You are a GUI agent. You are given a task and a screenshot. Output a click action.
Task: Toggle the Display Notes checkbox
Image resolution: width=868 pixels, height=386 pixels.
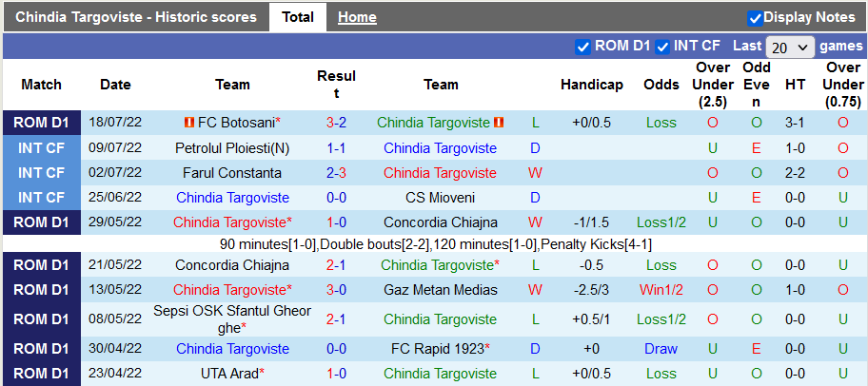click(755, 17)
